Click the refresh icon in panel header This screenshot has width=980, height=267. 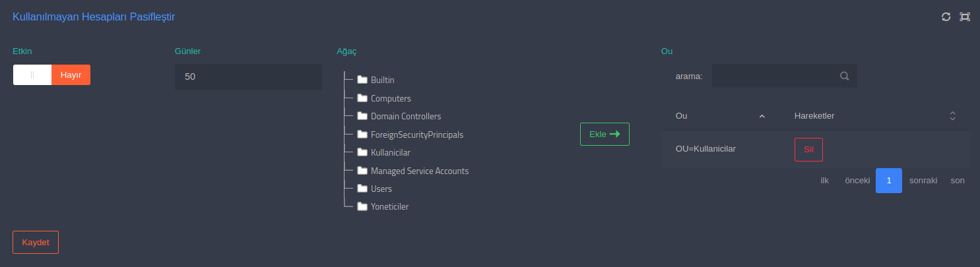click(946, 16)
